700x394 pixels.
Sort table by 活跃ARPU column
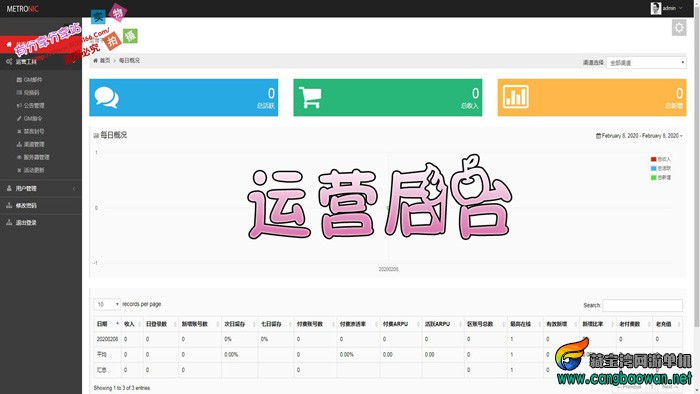443,324
